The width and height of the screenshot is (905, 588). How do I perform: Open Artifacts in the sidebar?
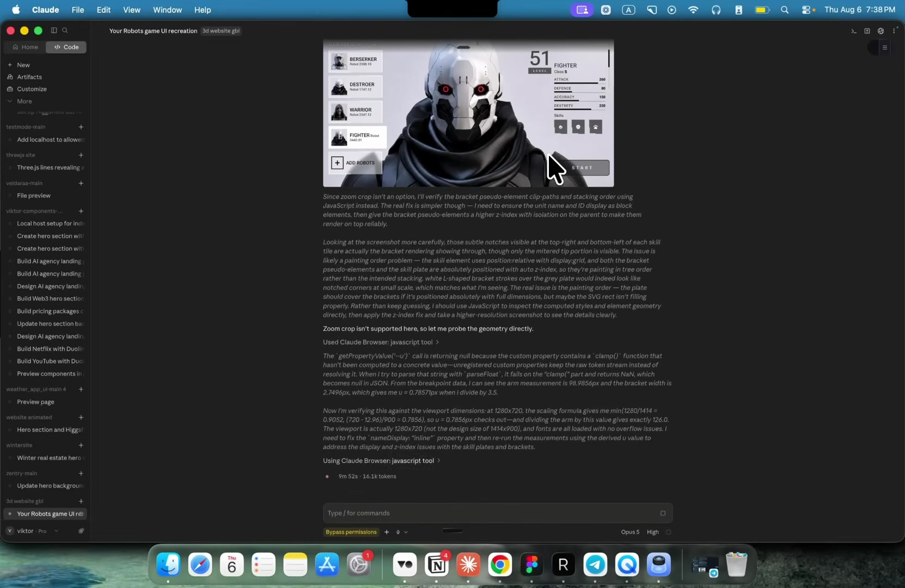29,77
